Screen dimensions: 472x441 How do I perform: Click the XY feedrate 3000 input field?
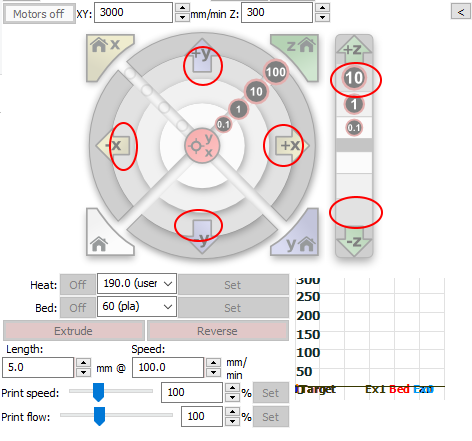point(133,13)
